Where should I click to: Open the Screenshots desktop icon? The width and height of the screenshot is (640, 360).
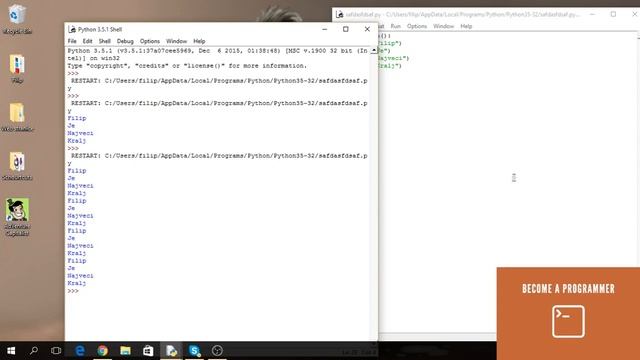tap(17, 166)
